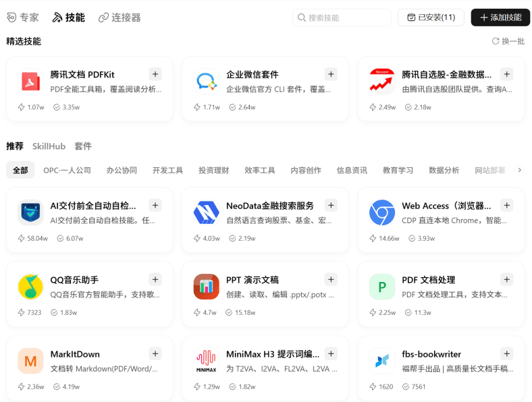Viewport: 532px width, 402px height.
Task: Open the 腾讯文档 PDFKit title
Action: tap(82, 75)
